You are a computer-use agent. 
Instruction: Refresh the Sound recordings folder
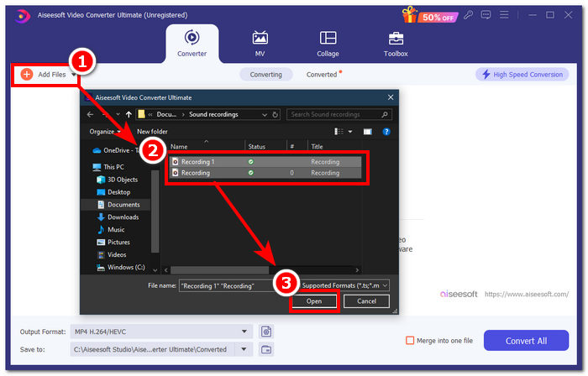click(275, 115)
